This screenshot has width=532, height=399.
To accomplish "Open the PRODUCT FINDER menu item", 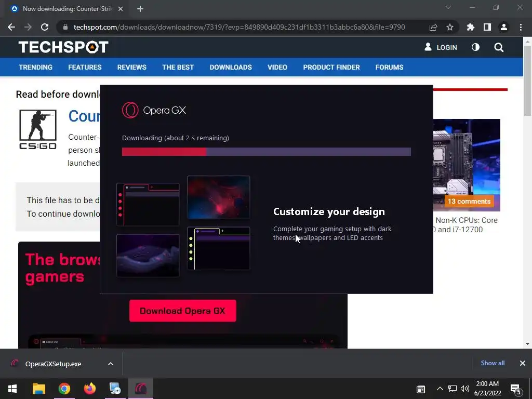I will (x=331, y=67).
